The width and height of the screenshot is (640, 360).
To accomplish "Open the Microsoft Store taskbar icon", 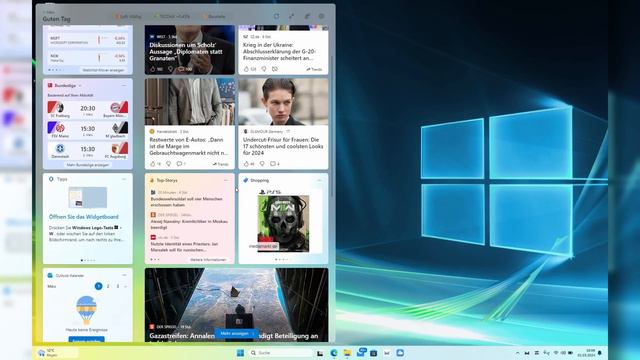I will pyautogui.click(x=373, y=353).
